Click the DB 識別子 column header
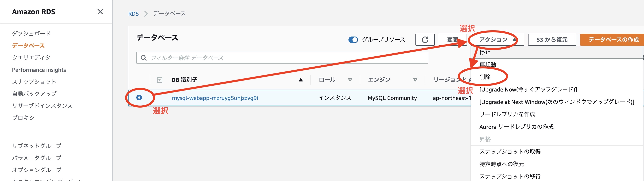This screenshot has height=181, width=644. [x=184, y=80]
